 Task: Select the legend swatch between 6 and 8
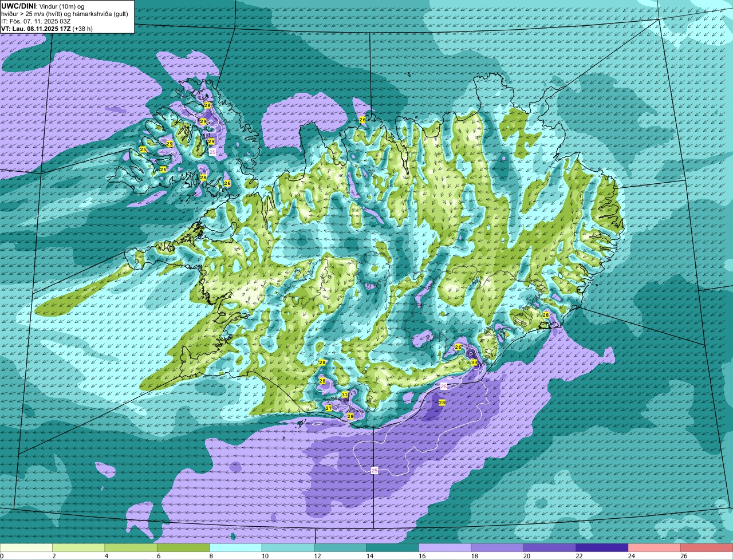coord(183,548)
